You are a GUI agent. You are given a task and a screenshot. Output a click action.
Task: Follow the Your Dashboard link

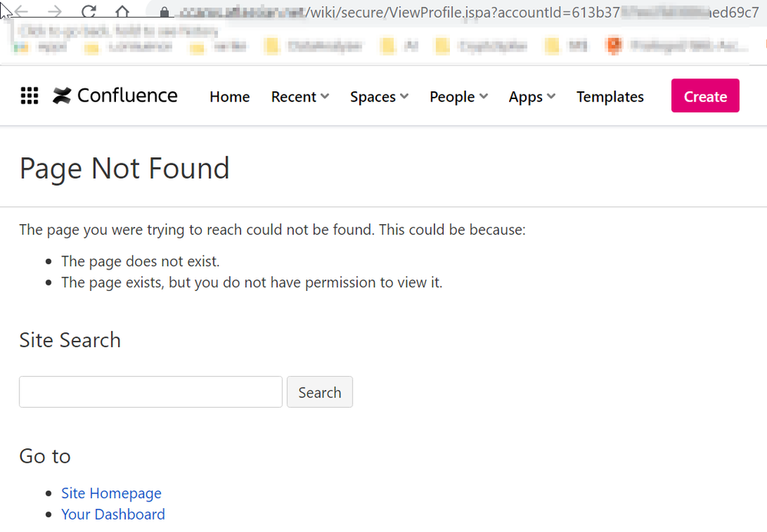tap(113, 514)
